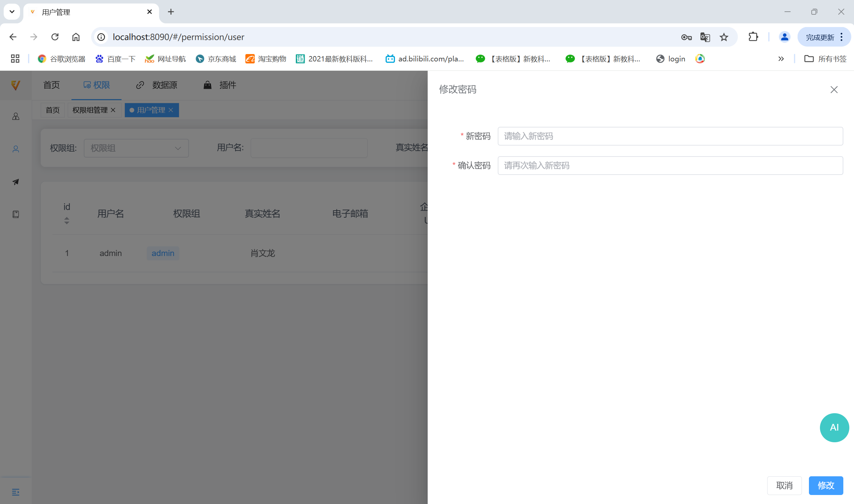Screen dimensions: 854x504
Task: Click the blue 修改 button
Action: [826, 485]
